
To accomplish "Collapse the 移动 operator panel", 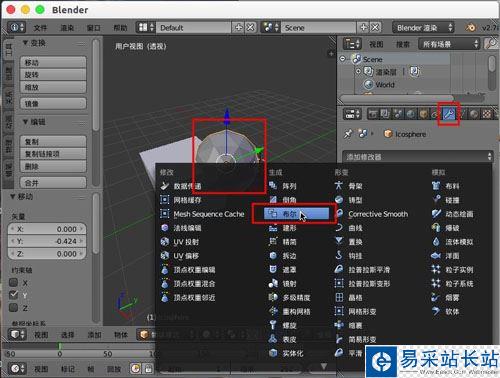I will (12, 197).
